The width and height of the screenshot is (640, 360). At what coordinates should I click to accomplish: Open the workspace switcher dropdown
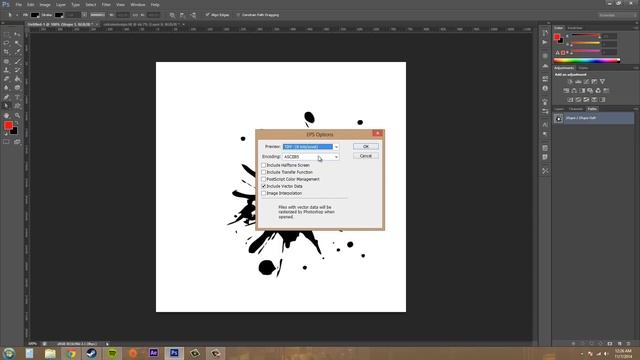618,15
